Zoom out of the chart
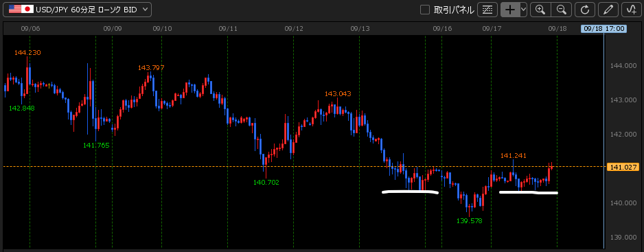The width and height of the screenshot is (644, 252). [x=562, y=10]
